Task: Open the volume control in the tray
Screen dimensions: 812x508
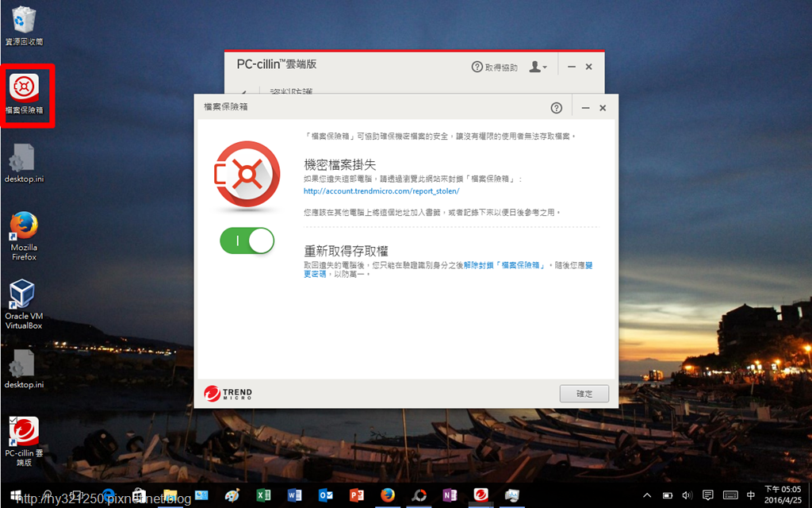Action: pos(688,495)
